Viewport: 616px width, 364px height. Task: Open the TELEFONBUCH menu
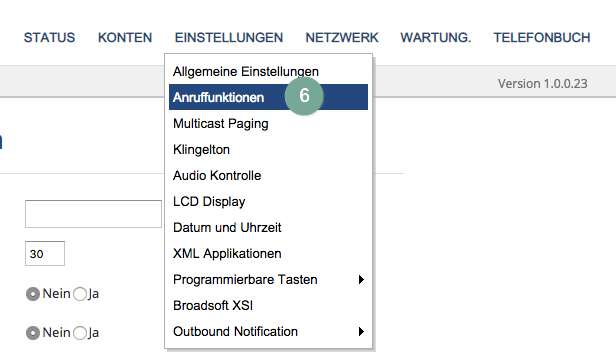coord(542,38)
